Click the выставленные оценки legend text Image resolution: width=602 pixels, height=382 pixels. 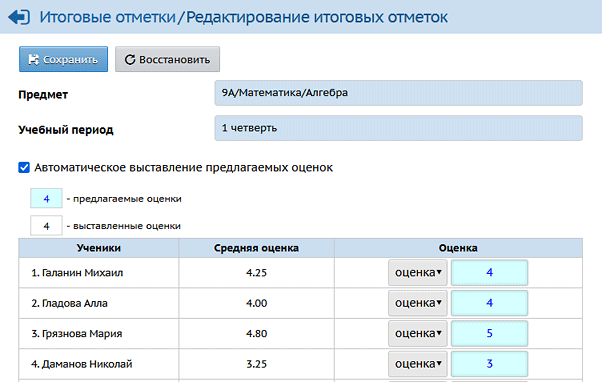[x=127, y=226]
